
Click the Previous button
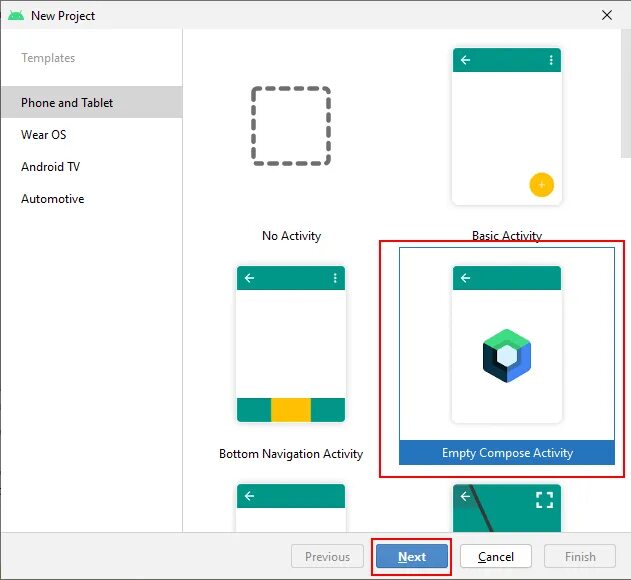[x=327, y=556]
